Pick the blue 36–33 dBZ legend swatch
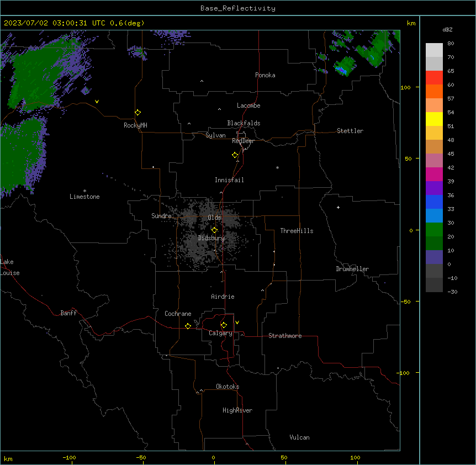Screen dimensions: 476x465 tap(434, 202)
